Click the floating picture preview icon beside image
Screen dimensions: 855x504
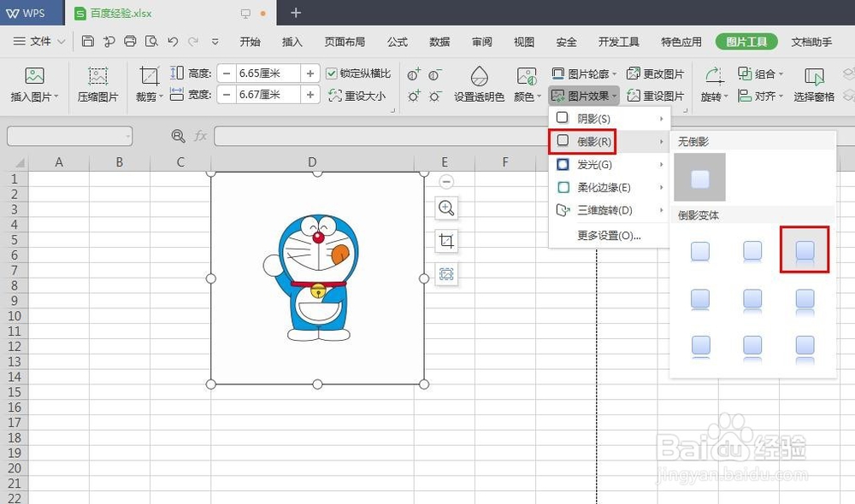[x=446, y=273]
